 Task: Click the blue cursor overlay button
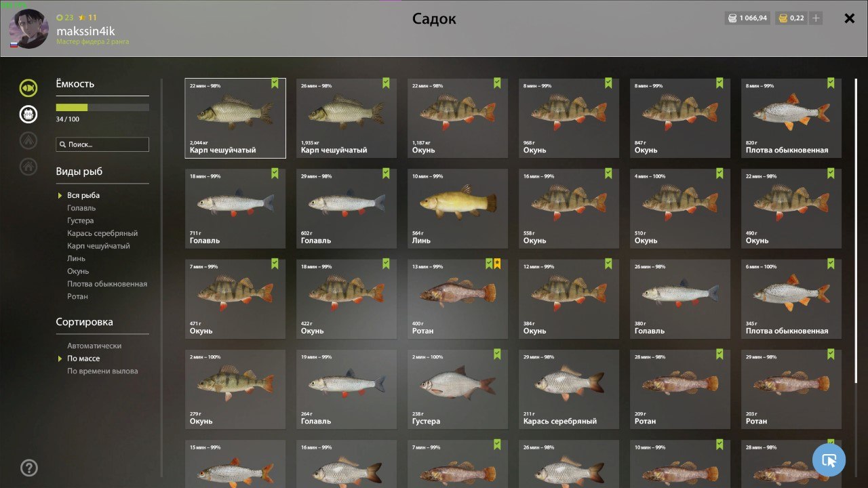click(829, 460)
